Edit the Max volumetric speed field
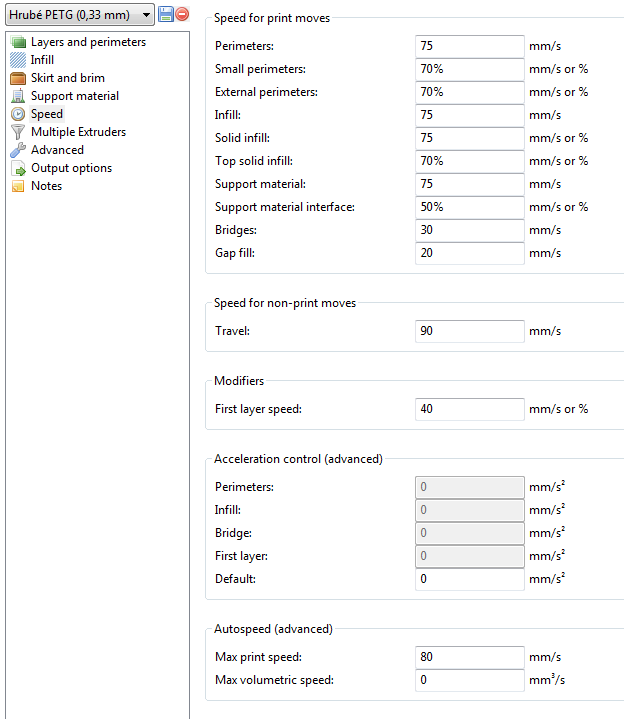624x719 pixels. click(469, 680)
